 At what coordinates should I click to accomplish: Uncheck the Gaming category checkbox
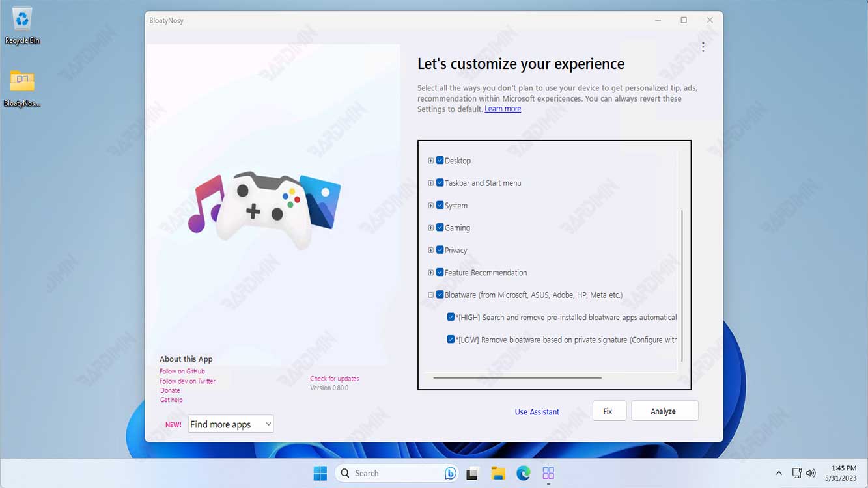(440, 228)
